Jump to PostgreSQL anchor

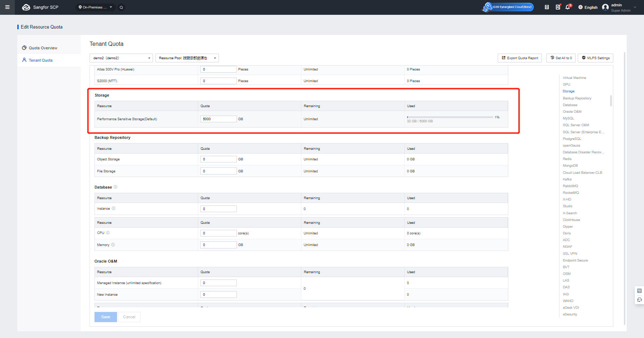[572, 139]
